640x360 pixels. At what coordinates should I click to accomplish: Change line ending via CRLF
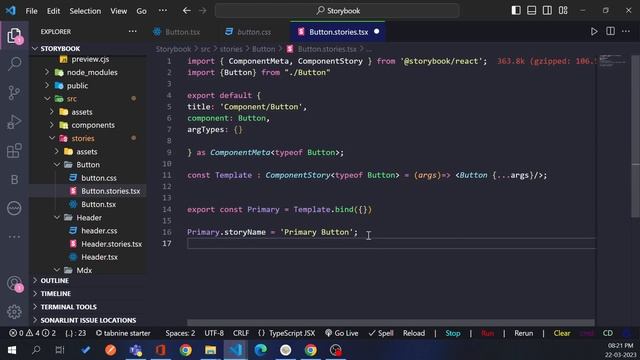[241, 333]
